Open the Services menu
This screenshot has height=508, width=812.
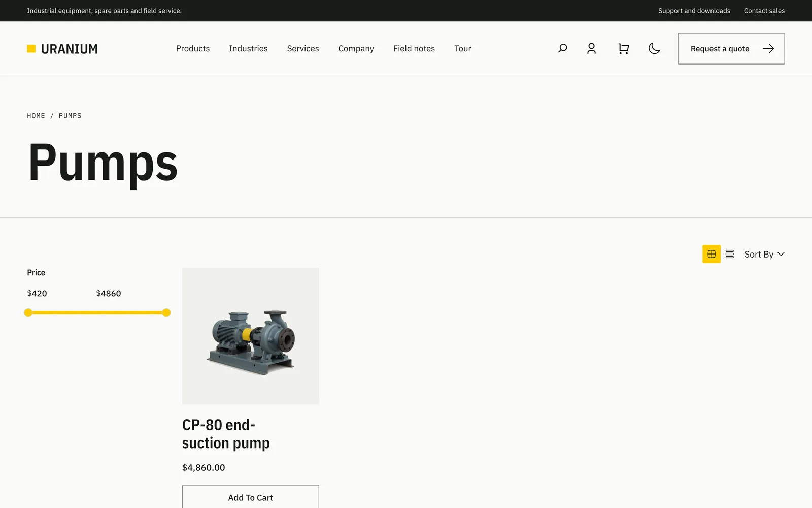(x=303, y=48)
